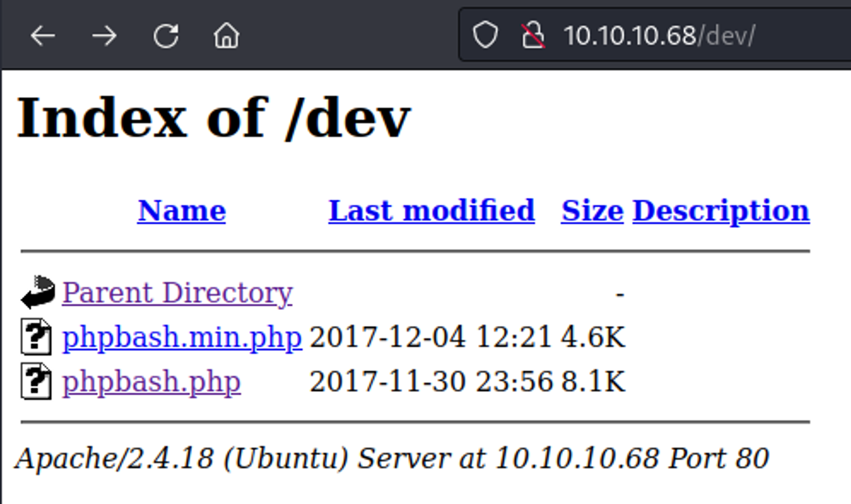Viewport: 851px width, 504px height.
Task: Click the browser Forward arrow
Action: pos(104,36)
